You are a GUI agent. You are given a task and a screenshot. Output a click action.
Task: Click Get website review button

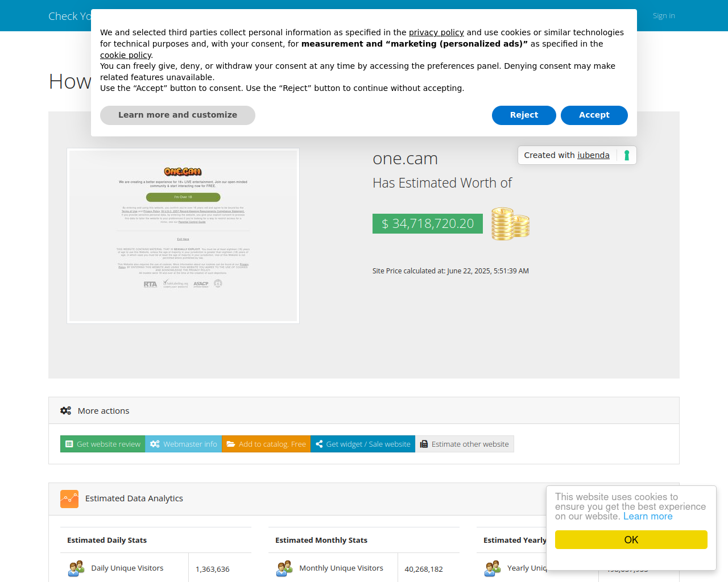tap(103, 444)
